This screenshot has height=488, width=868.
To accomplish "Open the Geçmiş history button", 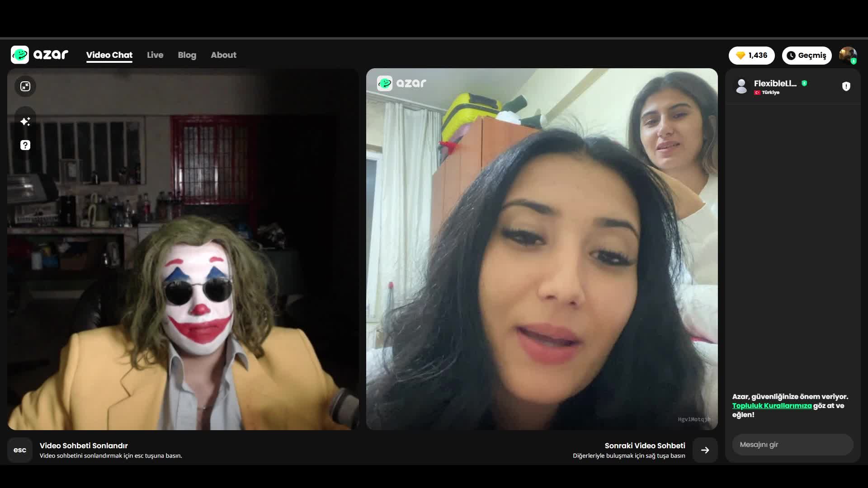I will tap(807, 55).
